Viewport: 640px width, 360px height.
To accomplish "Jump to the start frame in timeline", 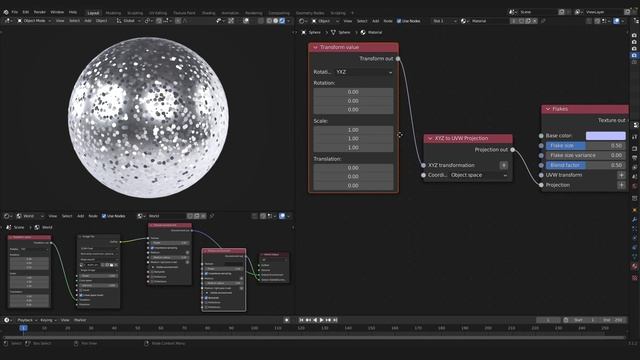I will point(301,320).
